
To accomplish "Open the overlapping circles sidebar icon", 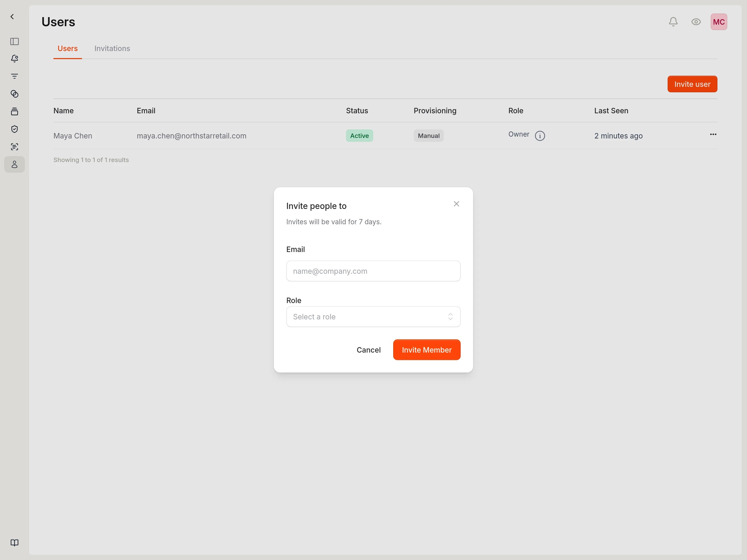I will tap(15, 94).
